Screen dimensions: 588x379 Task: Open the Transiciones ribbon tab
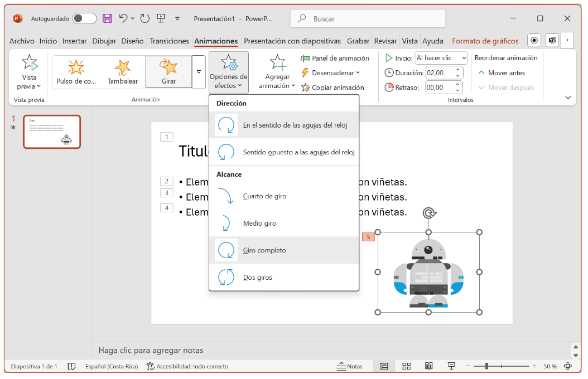(169, 41)
